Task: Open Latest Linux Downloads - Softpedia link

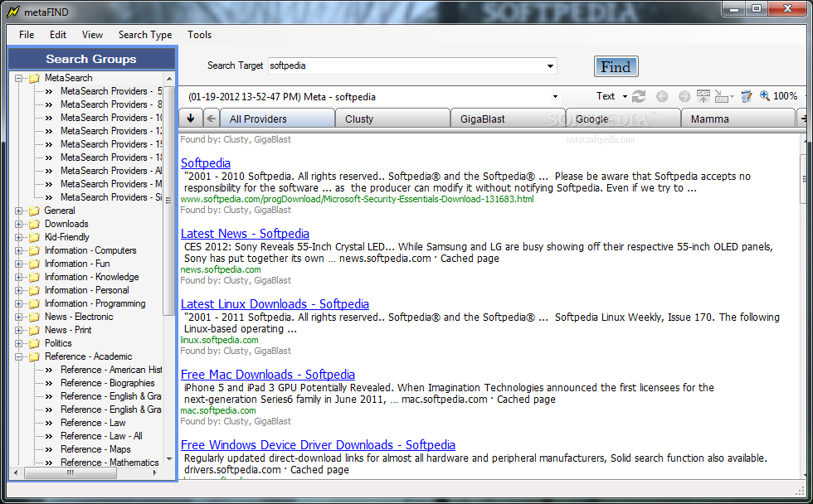Action: click(275, 304)
